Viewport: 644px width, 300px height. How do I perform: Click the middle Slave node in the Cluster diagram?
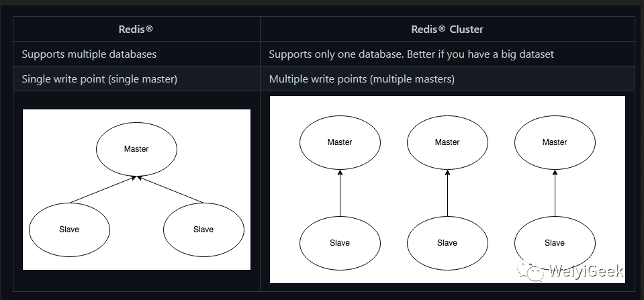tap(447, 242)
